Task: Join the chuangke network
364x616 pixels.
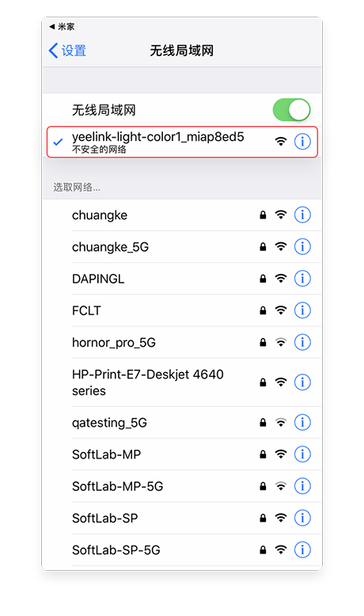Action: point(182,215)
